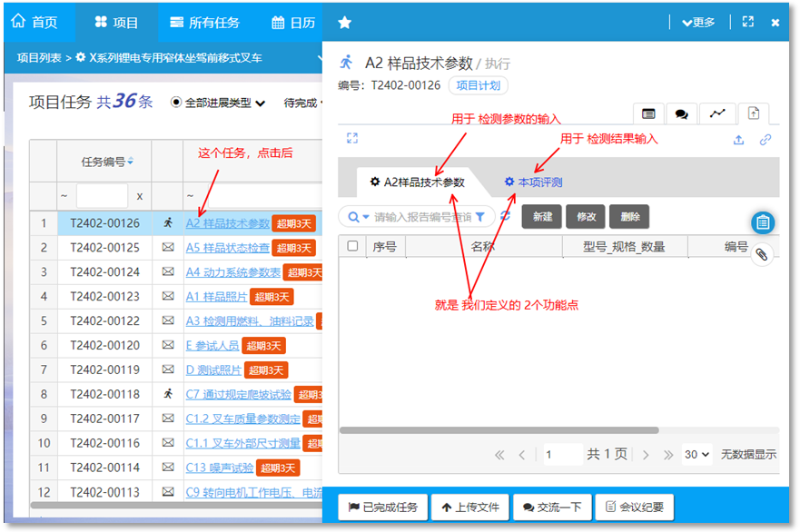Open the page size dropdown showing 30
The height and width of the screenshot is (532, 800).
(696, 454)
